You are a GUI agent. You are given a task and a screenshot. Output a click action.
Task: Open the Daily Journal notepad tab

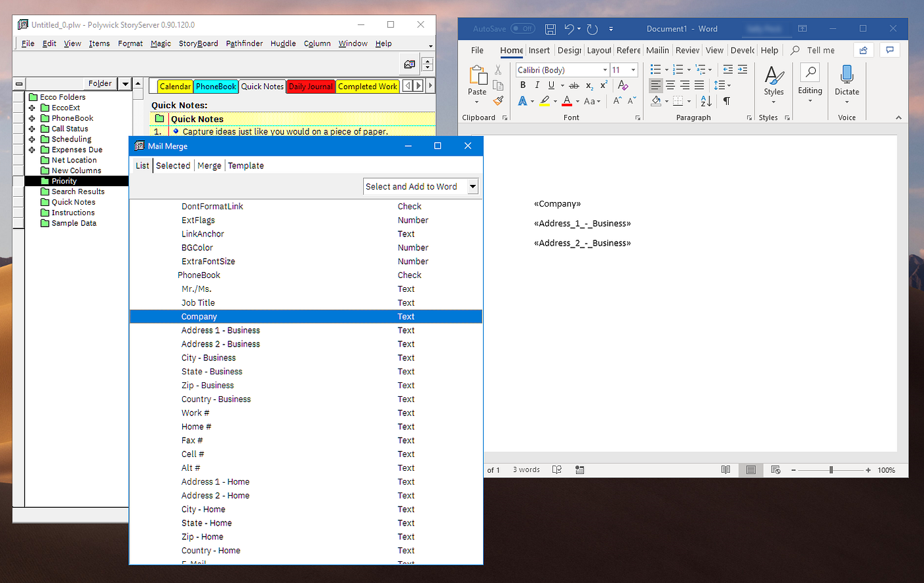(x=311, y=86)
